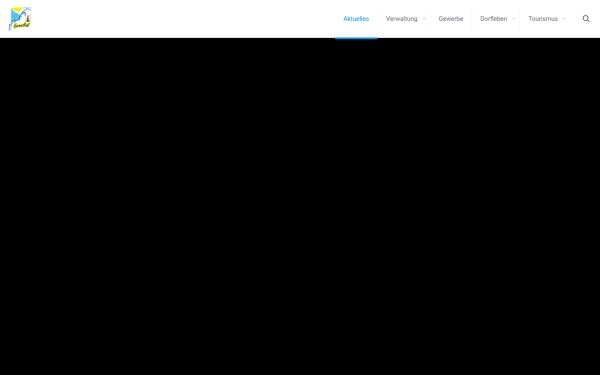Return home via the colorful crest logo
This screenshot has width=600, height=375.
point(20,19)
